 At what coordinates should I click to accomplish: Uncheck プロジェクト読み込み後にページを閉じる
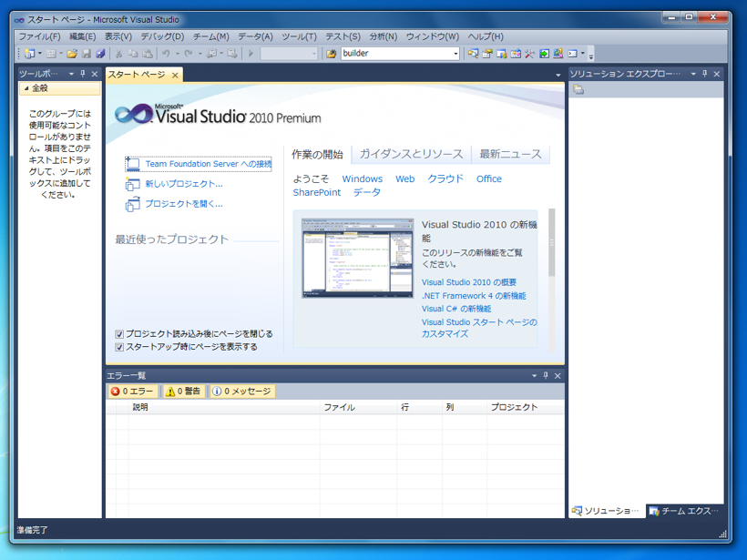(118, 333)
